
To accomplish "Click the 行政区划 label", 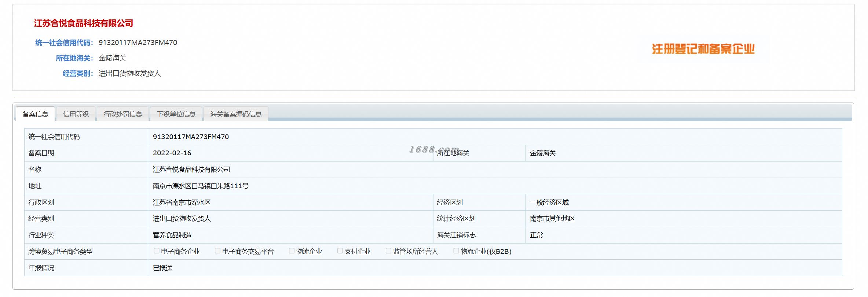I will [x=41, y=203].
